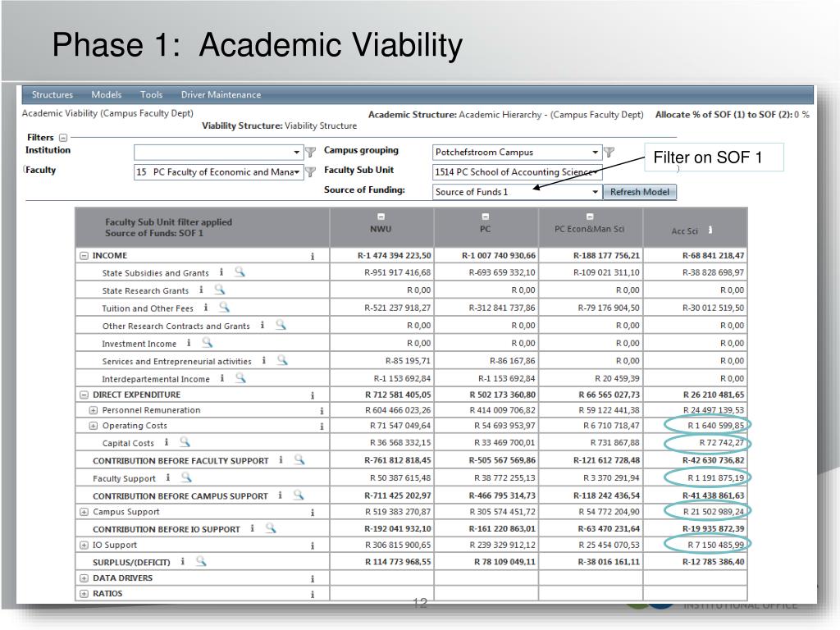Select Acc Sci Capital Costs R 72 742,27

[x=722, y=443]
